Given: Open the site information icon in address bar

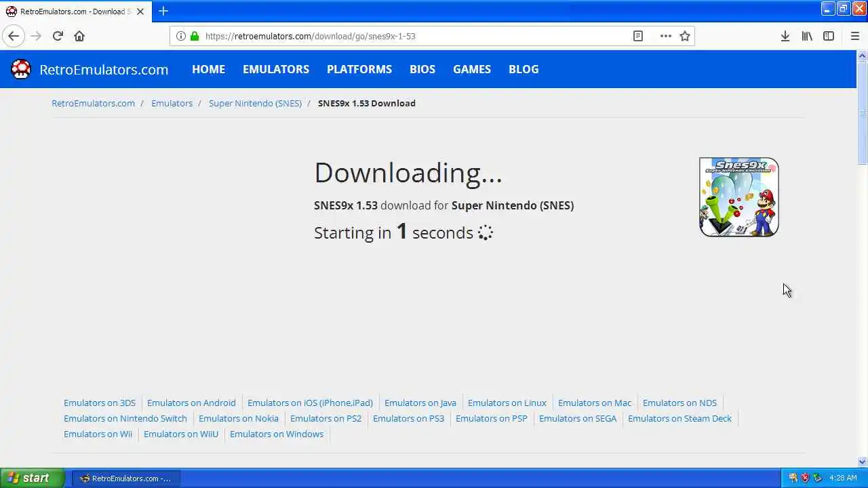Looking at the screenshot, I should 181,36.
